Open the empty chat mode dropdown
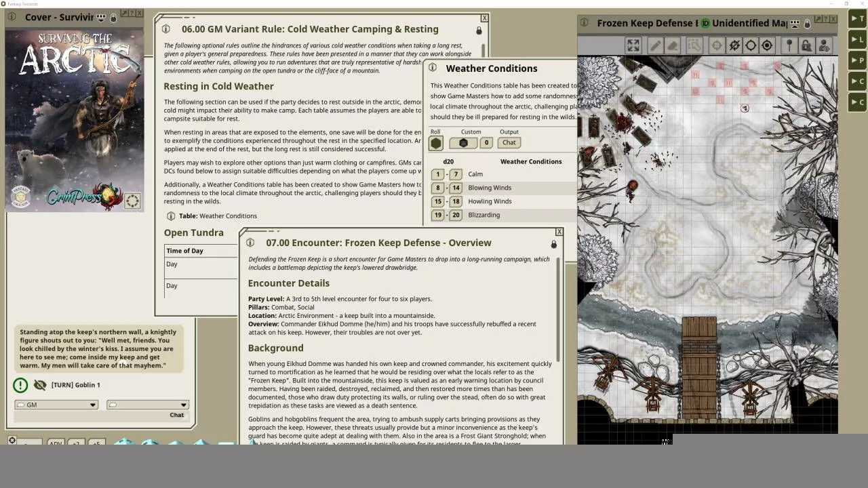 147,405
